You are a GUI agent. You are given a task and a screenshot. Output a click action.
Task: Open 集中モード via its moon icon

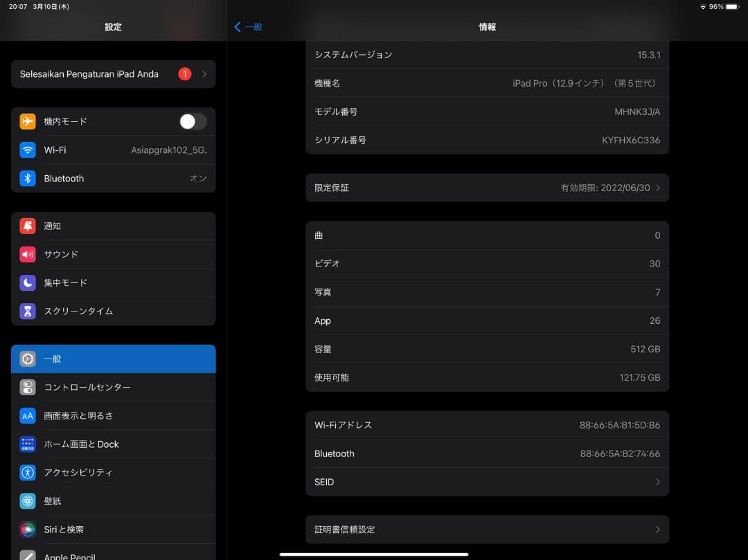click(x=27, y=282)
